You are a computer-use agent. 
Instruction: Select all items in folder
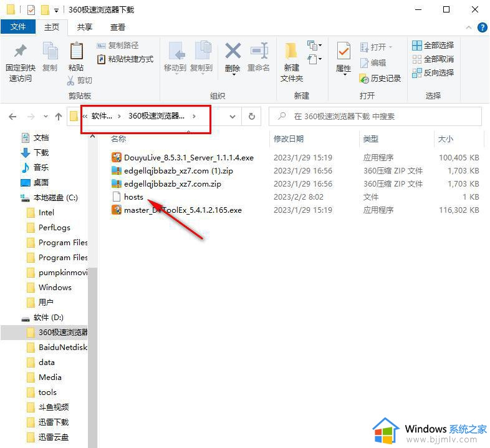(x=433, y=46)
